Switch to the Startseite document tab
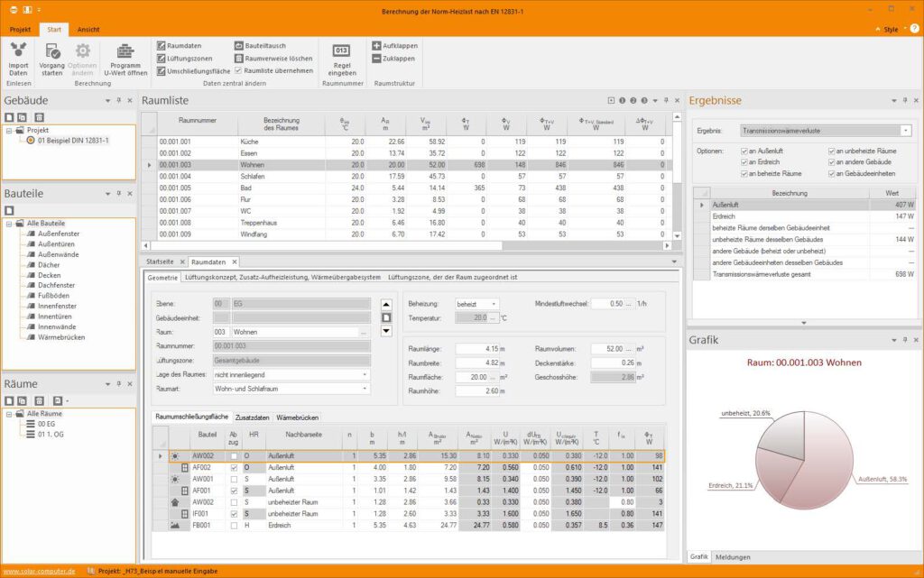The width and height of the screenshot is (924, 578). [160, 261]
